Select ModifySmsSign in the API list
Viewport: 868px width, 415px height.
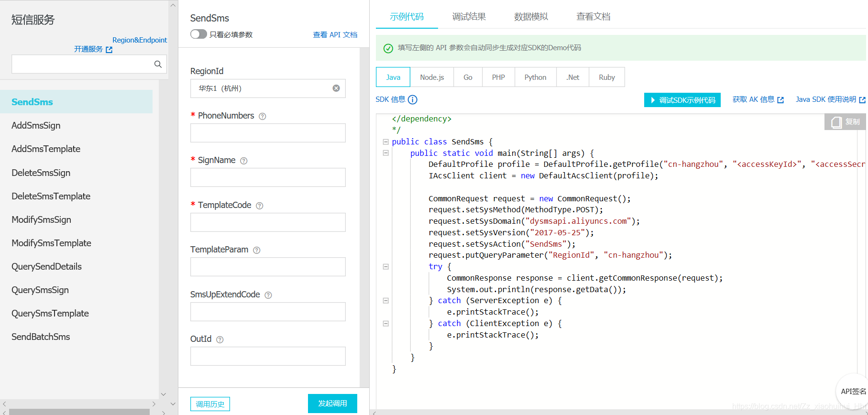[x=41, y=219]
